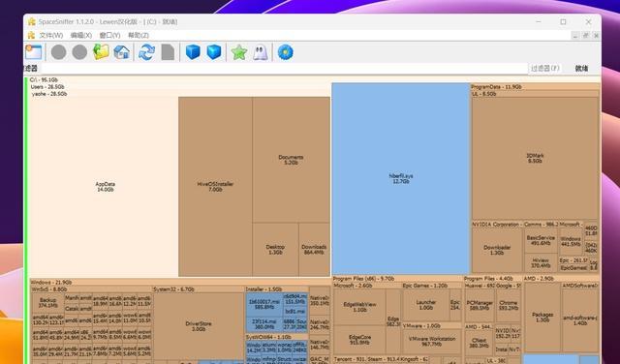620x364 pixels.
Task: Click the green star toolbar icon
Action: 239,52
